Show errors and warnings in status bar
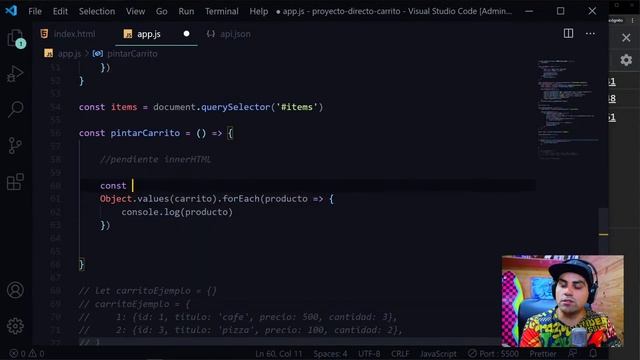This screenshot has width=640, height=360. 27,353
